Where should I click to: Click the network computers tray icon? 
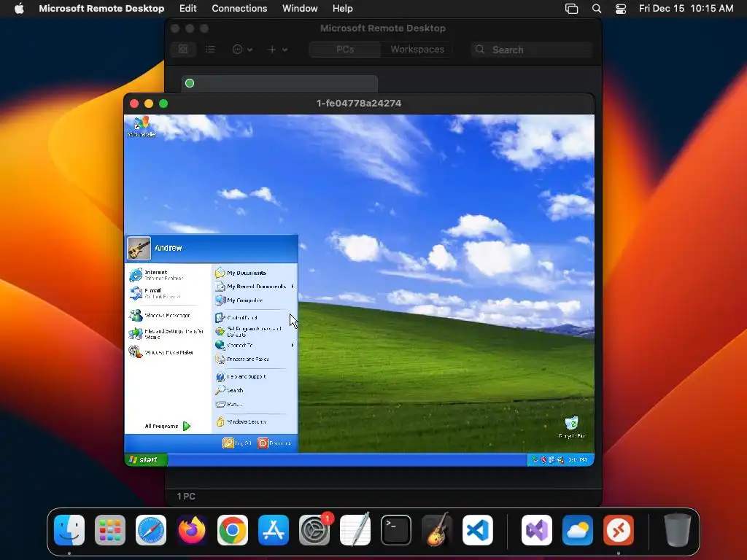click(551, 459)
